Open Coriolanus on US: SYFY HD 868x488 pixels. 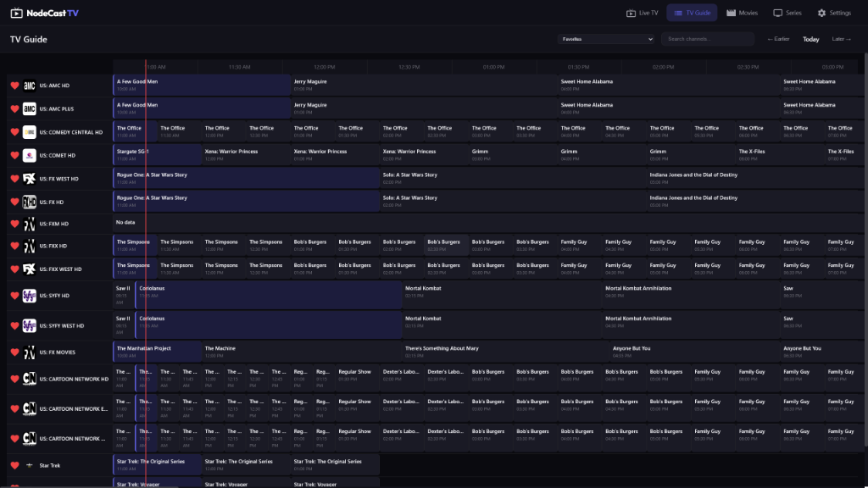[269, 295]
